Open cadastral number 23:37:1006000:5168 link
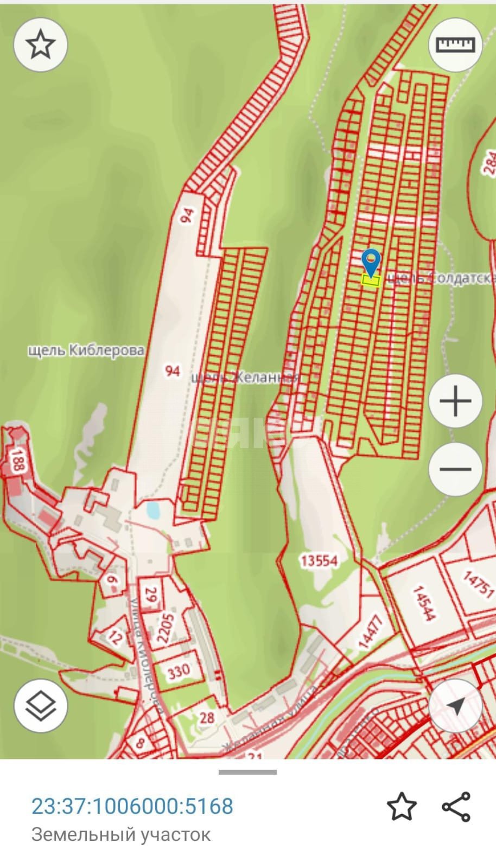496x868 pixels. pos(132,806)
